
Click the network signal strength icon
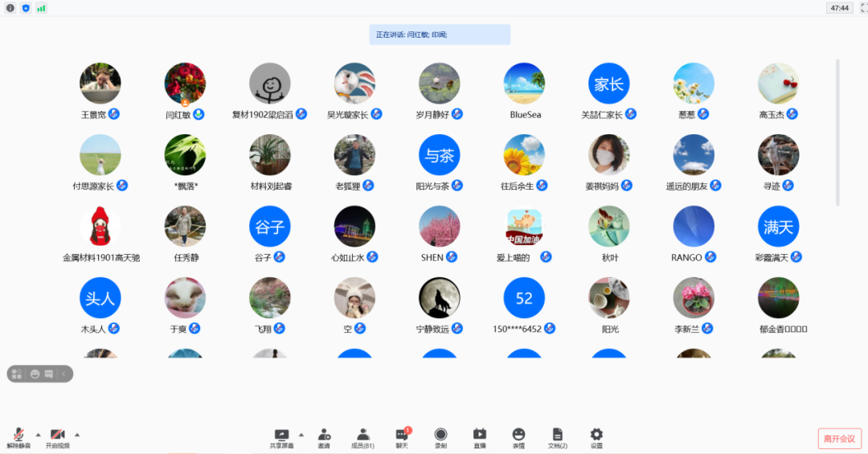coord(41,8)
